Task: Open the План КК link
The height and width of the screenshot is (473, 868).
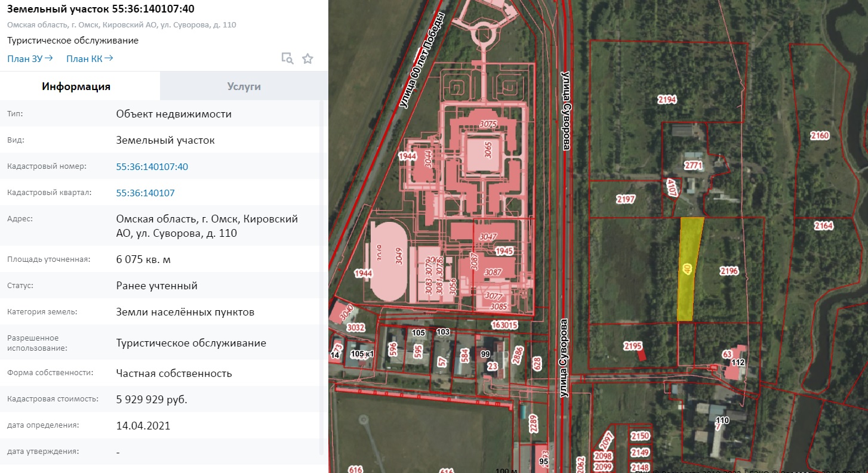Action: tap(90, 58)
